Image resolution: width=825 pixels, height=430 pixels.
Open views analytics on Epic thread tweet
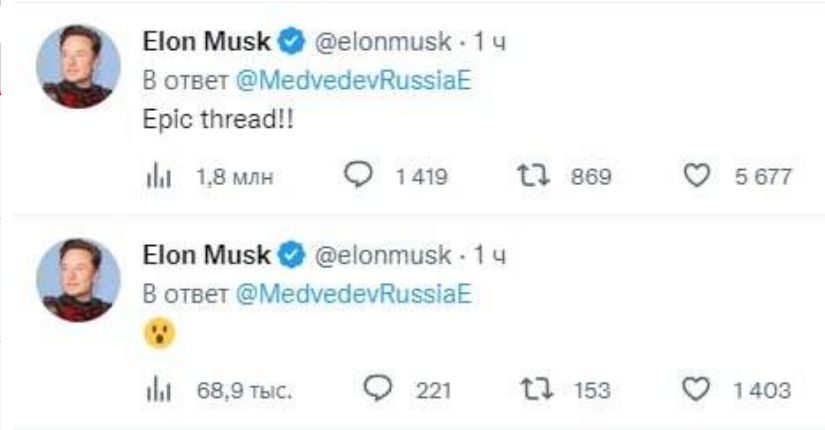tap(159, 177)
